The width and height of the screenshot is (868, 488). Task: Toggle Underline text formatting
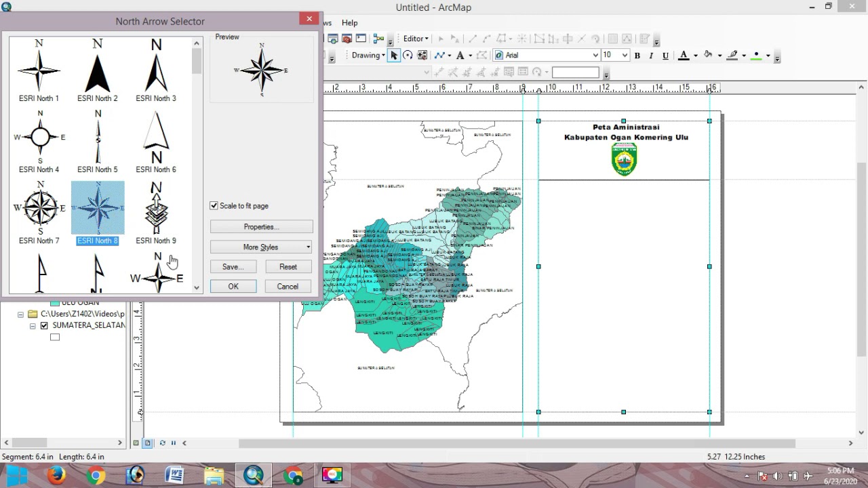point(665,56)
